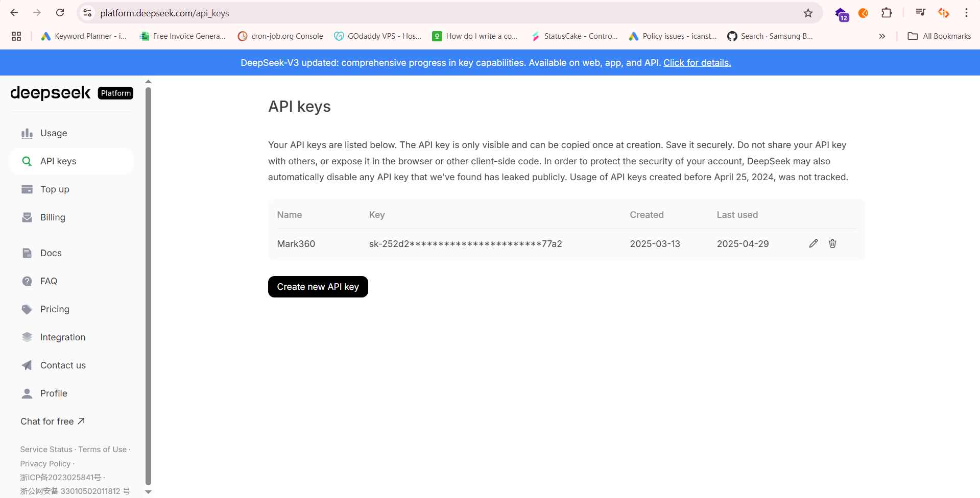Click the orange code-bracket extension icon
The height and width of the screenshot is (498, 980).
(944, 13)
